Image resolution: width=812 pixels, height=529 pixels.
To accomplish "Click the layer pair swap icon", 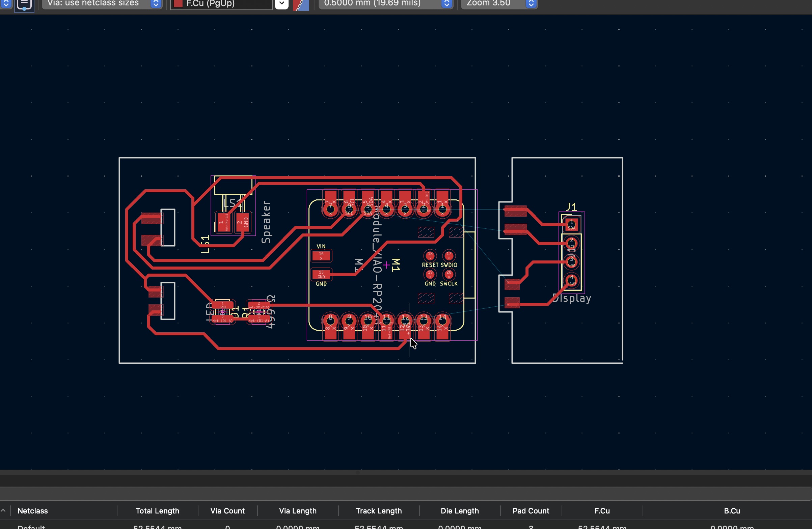I will [301, 4].
